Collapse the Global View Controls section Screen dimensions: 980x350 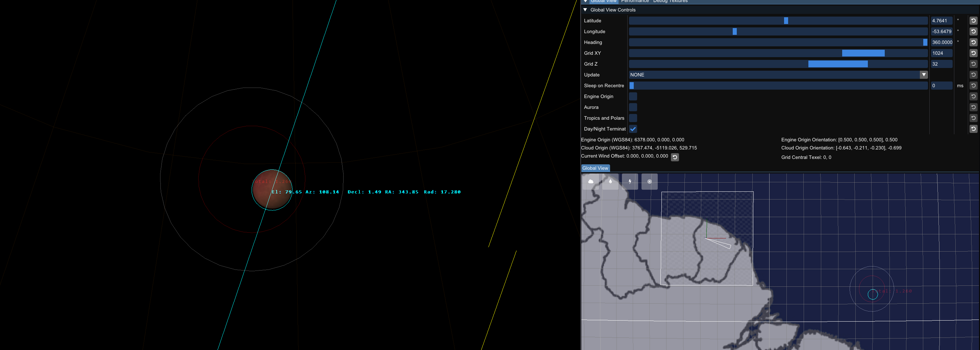585,10
